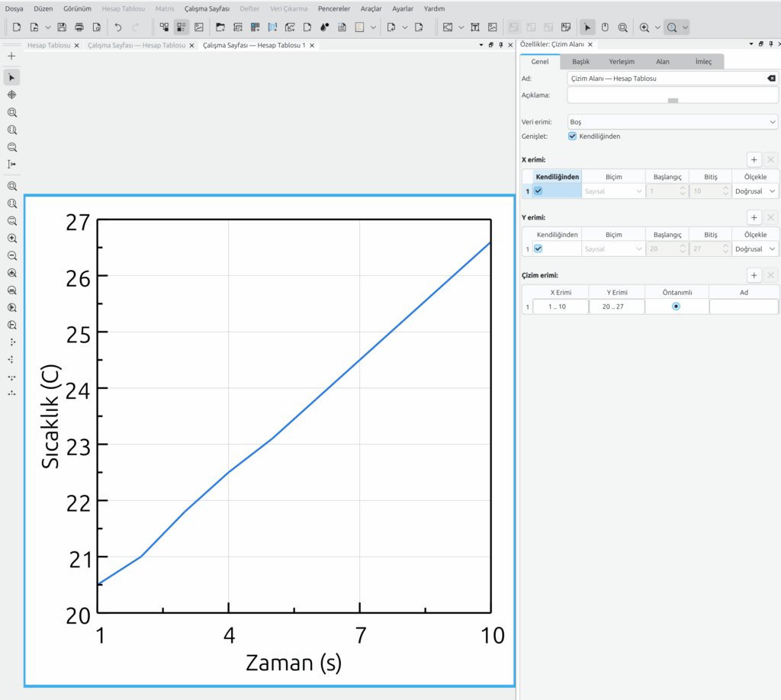Viewport: 781px width, 700px height.
Task: Open X erimi Ölçekle Doğrusal dropdown
Action: (x=755, y=191)
